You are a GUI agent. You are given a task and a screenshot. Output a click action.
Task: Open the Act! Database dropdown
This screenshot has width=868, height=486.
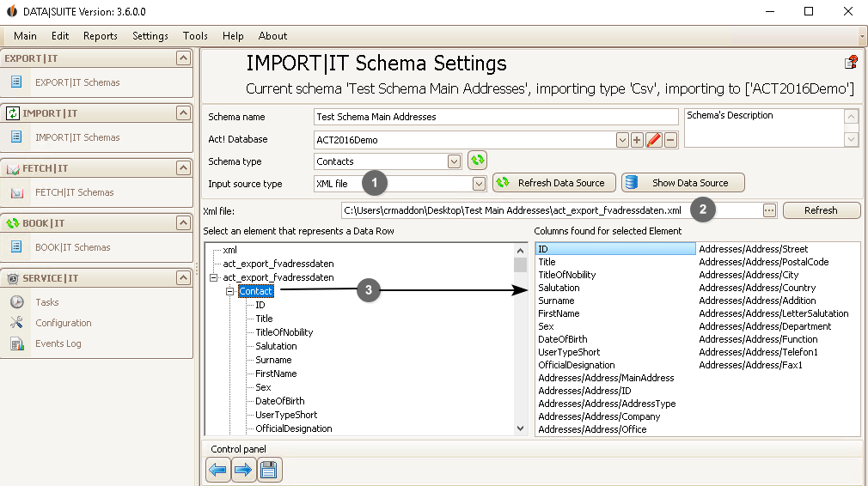pyautogui.click(x=622, y=140)
